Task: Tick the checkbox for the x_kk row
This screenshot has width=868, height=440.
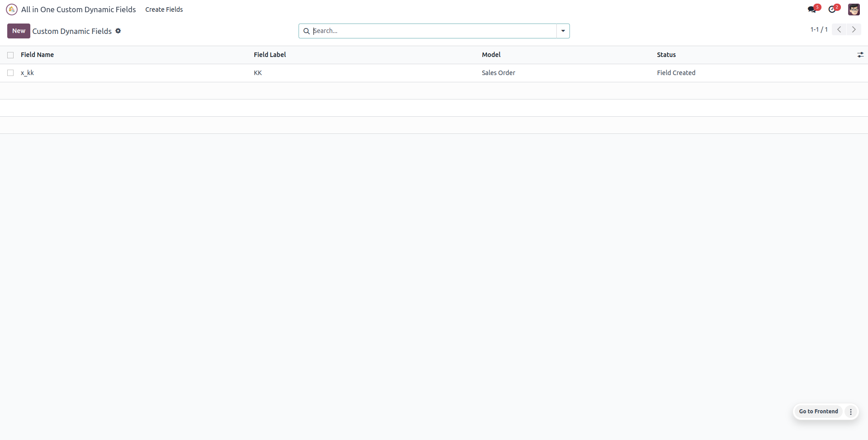Action: 10,73
